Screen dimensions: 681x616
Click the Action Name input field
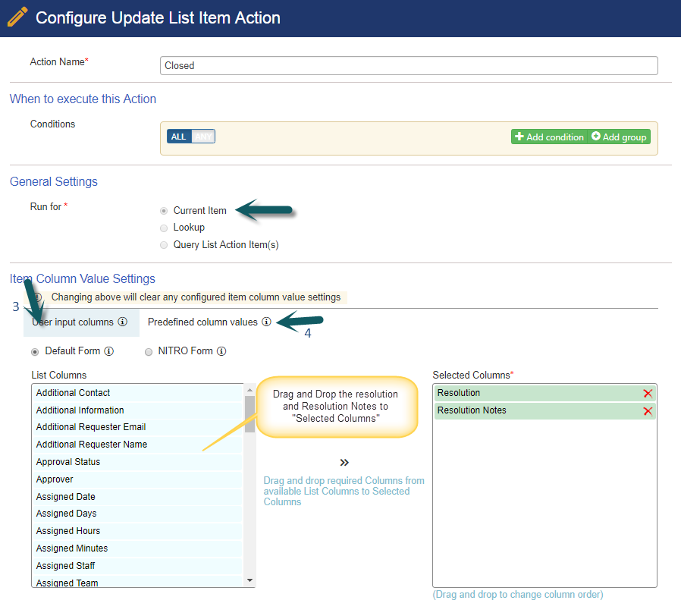coord(409,65)
